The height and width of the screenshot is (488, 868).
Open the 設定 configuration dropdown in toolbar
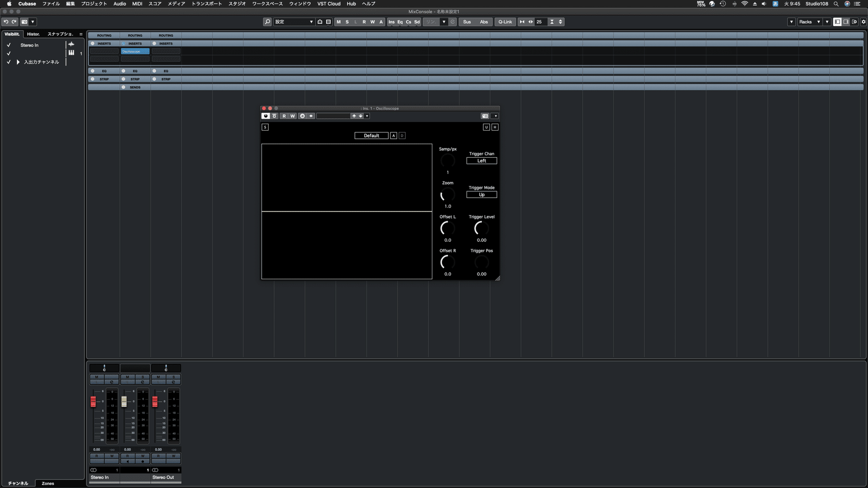click(294, 22)
